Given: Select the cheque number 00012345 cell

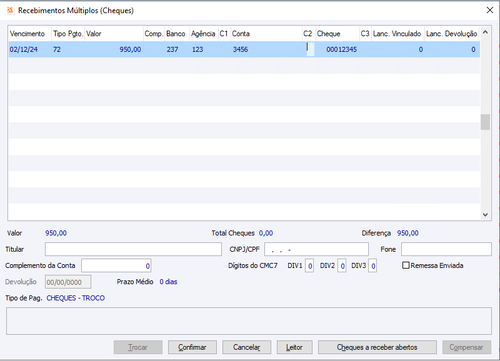Looking at the screenshot, I should coord(337,49).
